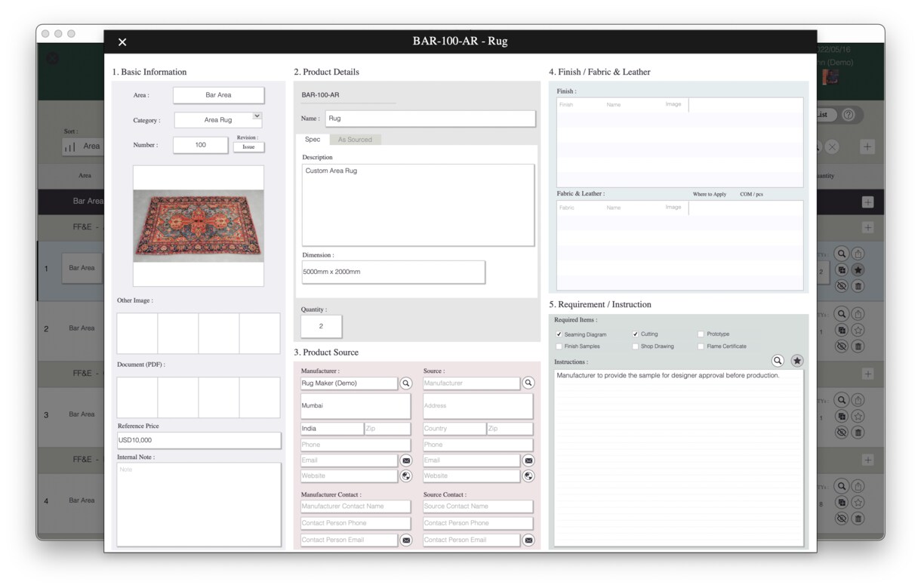The width and height of the screenshot is (921, 588).
Task: Delete row 4 with the trash icon
Action: click(858, 519)
